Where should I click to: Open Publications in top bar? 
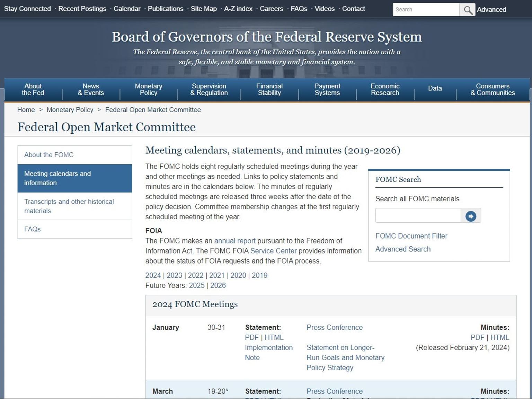(166, 9)
